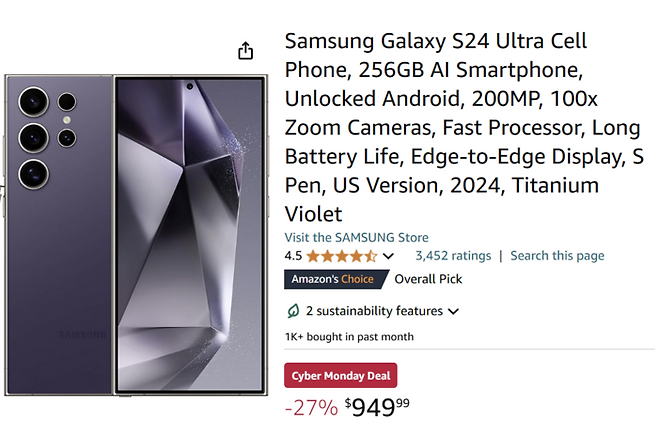Image resolution: width=658 pixels, height=421 pixels.
Task: Click the Overall Pick label
Action: tap(429, 279)
